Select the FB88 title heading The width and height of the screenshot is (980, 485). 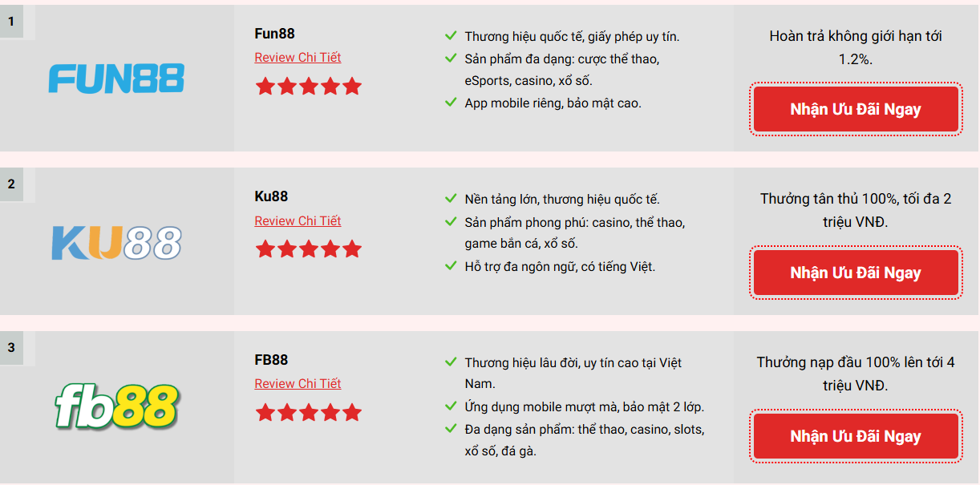[271, 360]
